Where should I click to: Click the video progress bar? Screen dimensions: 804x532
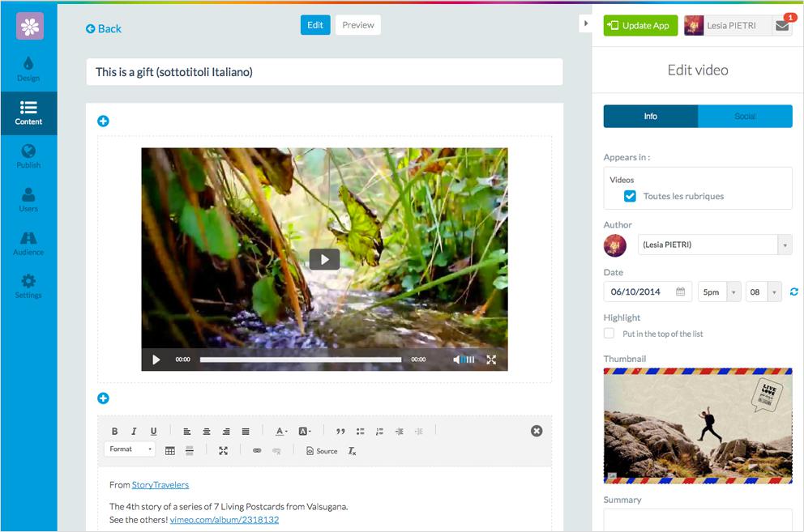coord(300,360)
